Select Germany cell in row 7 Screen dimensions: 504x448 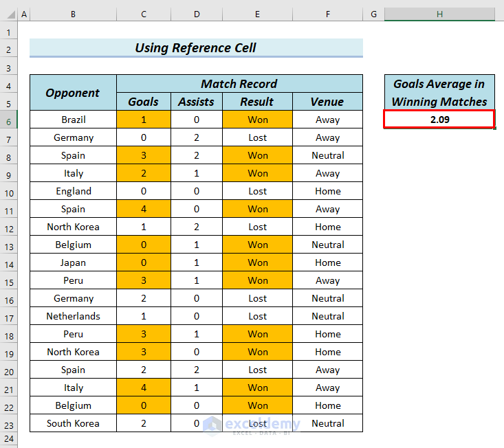coord(73,137)
